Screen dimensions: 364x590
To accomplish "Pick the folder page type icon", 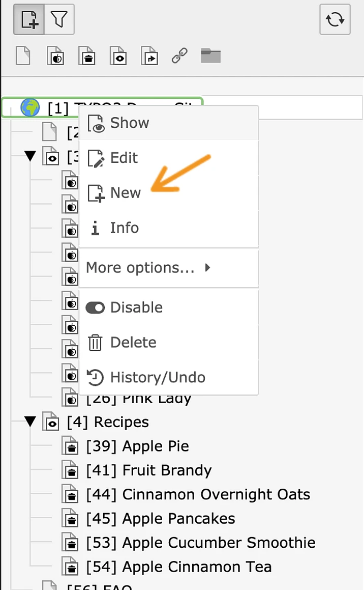I will click(x=210, y=56).
